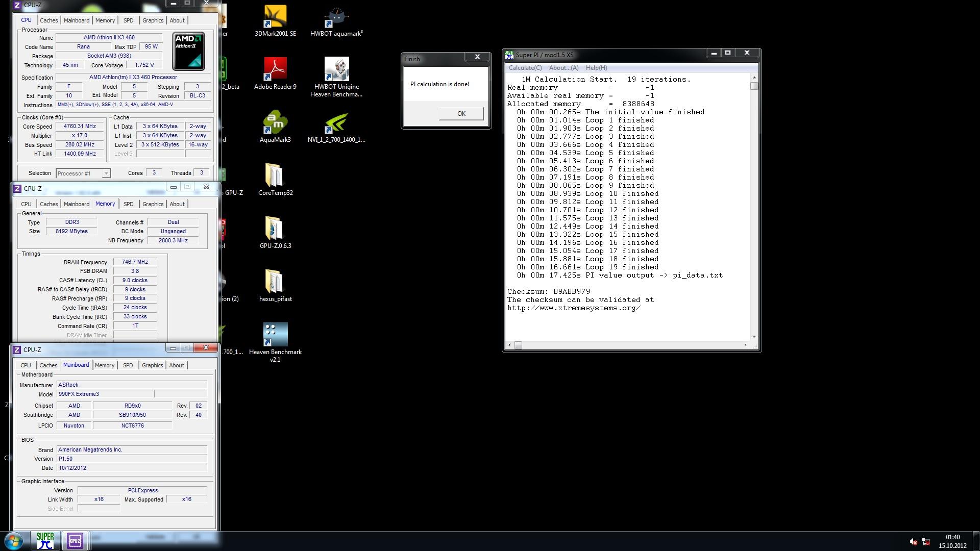Click the Super PI window title icon
The width and height of the screenshot is (980, 551).
pyautogui.click(x=509, y=55)
